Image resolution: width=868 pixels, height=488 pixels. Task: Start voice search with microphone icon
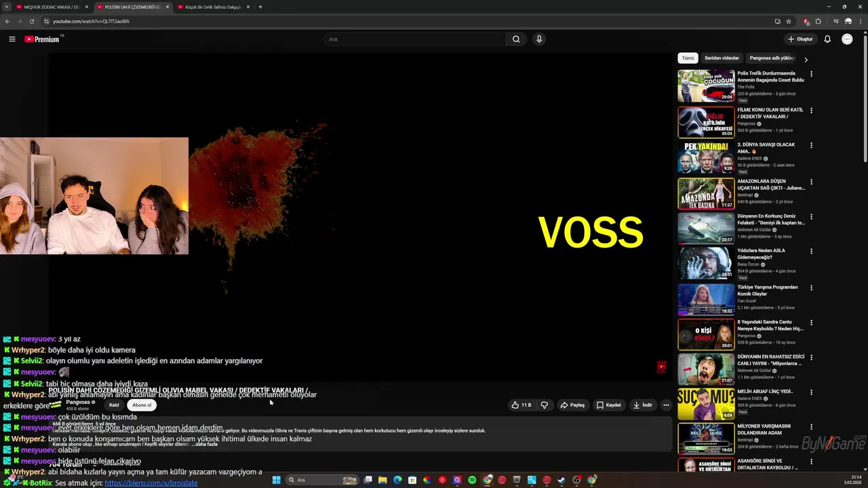click(x=539, y=39)
